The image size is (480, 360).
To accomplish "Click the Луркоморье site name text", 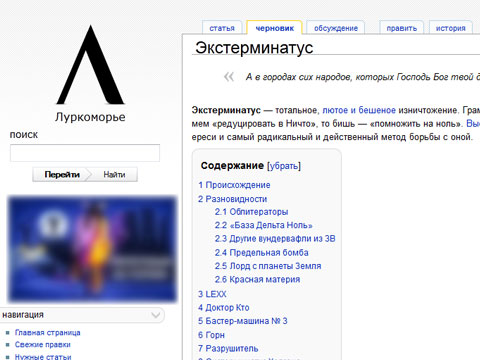I will [90, 117].
